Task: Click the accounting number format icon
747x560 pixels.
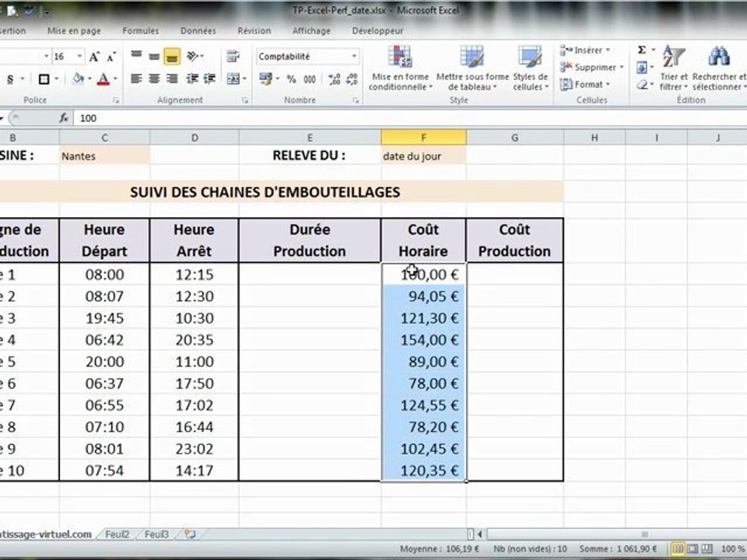Action: tap(265, 79)
